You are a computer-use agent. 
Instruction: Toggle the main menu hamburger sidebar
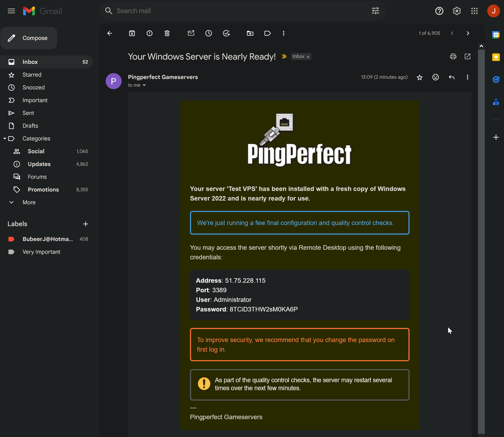point(11,11)
